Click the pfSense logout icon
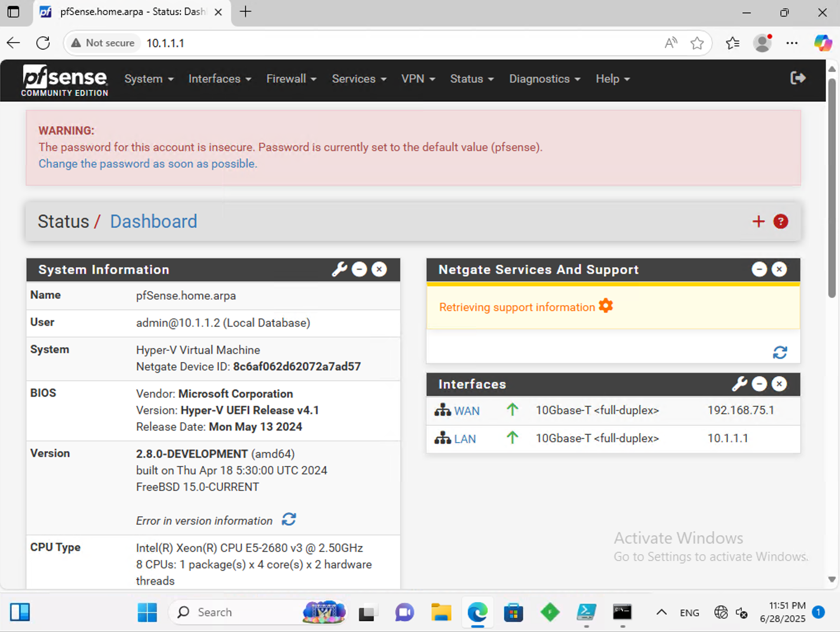This screenshot has width=840, height=632. coord(798,78)
